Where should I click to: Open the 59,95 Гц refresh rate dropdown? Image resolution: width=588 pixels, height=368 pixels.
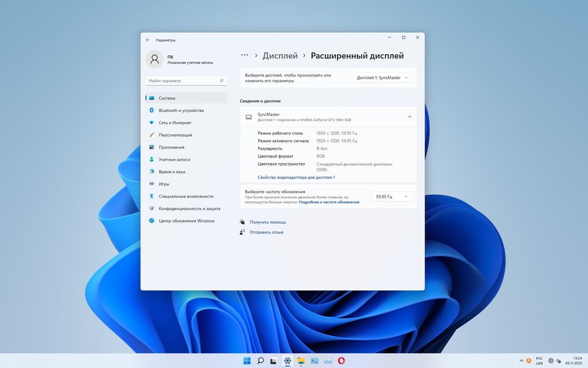tap(392, 197)
